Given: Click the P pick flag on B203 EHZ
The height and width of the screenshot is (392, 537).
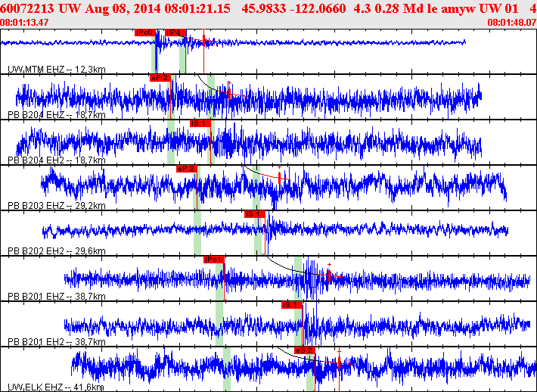Looking at the screenshot, I should point(185,168).
